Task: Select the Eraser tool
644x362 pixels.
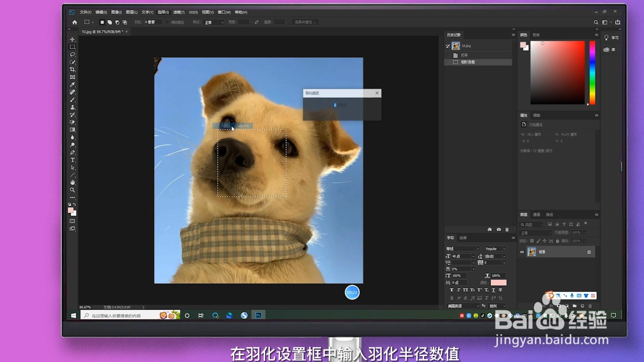Action: [72, 122]
